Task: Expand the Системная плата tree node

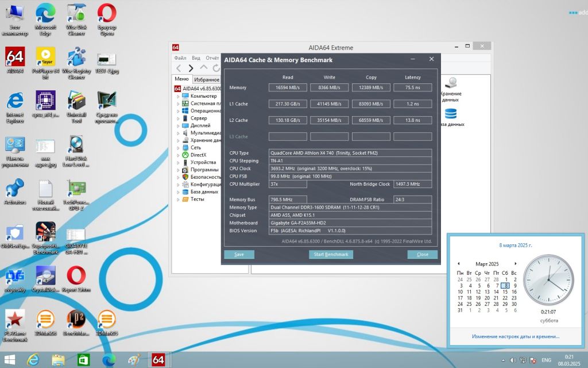Action: tap(178, 103)
